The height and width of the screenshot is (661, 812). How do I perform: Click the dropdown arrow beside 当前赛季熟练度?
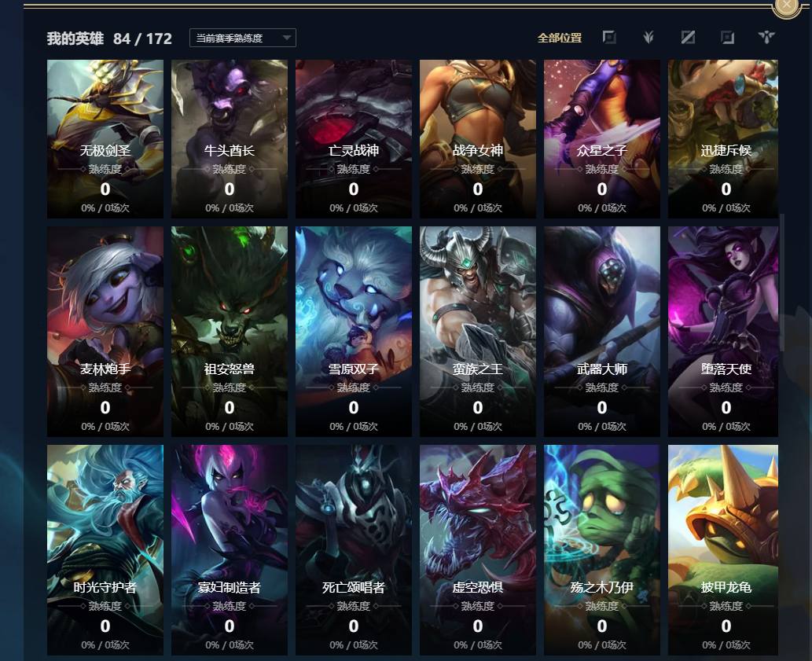[x=286, y=38]
